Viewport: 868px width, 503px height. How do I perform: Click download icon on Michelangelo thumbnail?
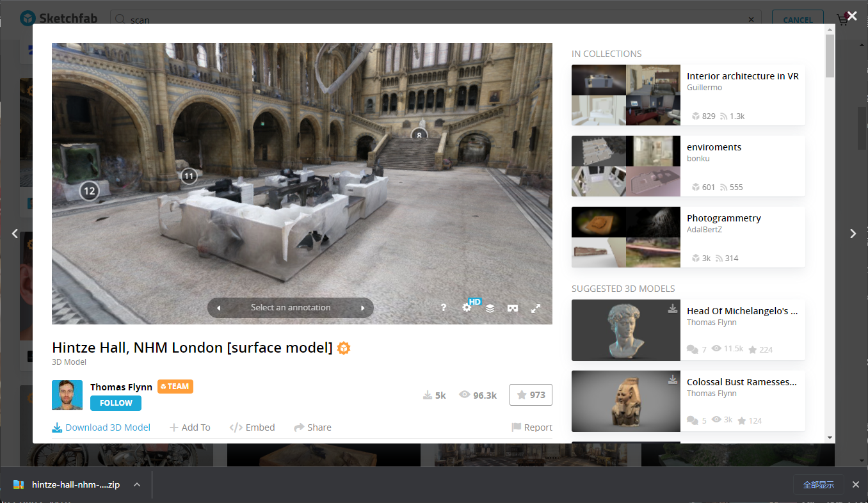point(672,308)
